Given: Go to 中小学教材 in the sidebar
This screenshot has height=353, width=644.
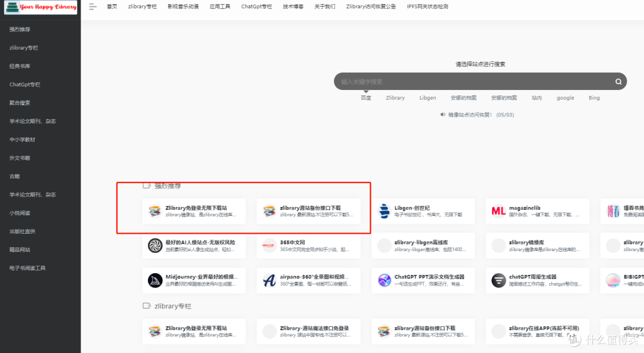Looking at the screenshot, I should coord(22,140).
